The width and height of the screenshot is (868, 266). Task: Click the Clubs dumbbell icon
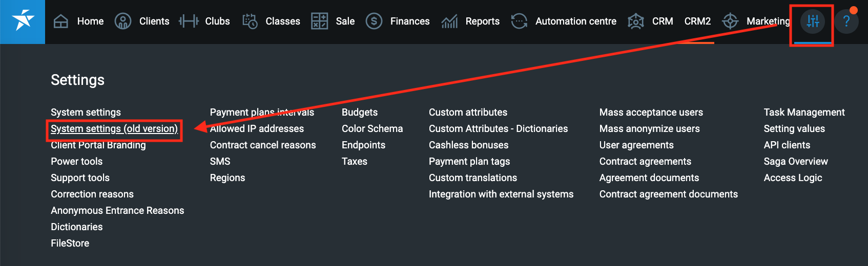point(189,21)
